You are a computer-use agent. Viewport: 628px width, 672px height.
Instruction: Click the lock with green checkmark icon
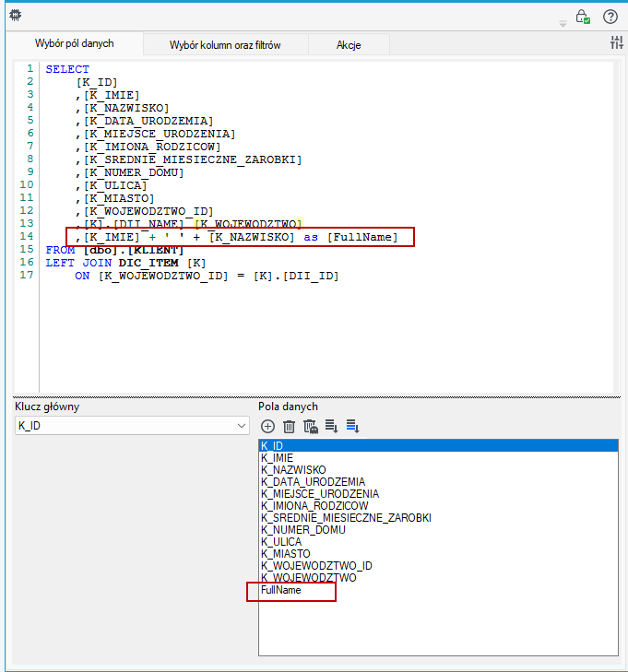click(583, 17)
